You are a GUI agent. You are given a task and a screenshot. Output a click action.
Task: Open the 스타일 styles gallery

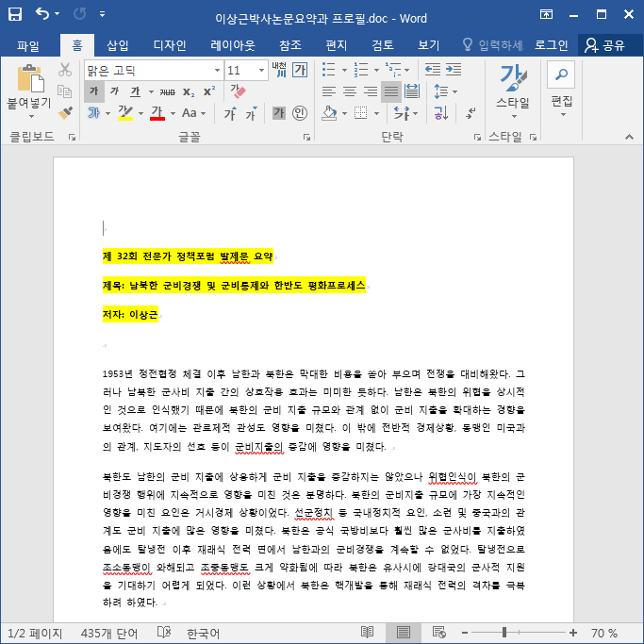click(x=513, y=91)
